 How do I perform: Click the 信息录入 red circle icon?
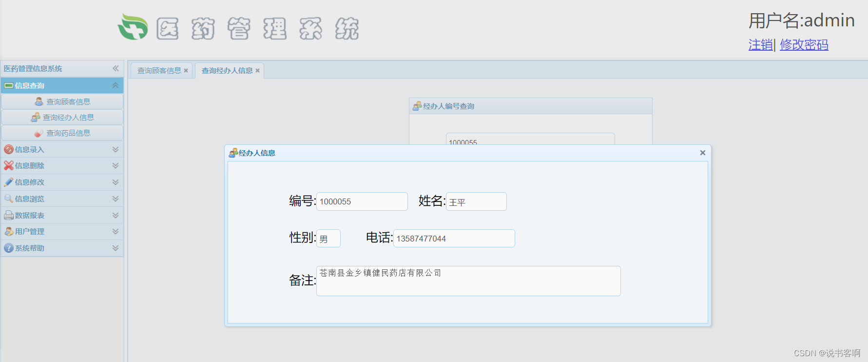pos(9,149)
